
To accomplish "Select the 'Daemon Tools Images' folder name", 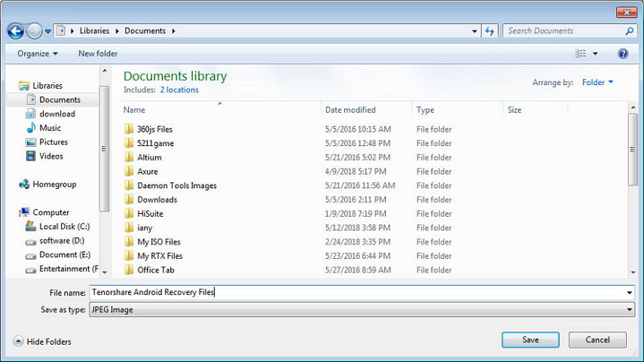I will click(x=176, y=185).
